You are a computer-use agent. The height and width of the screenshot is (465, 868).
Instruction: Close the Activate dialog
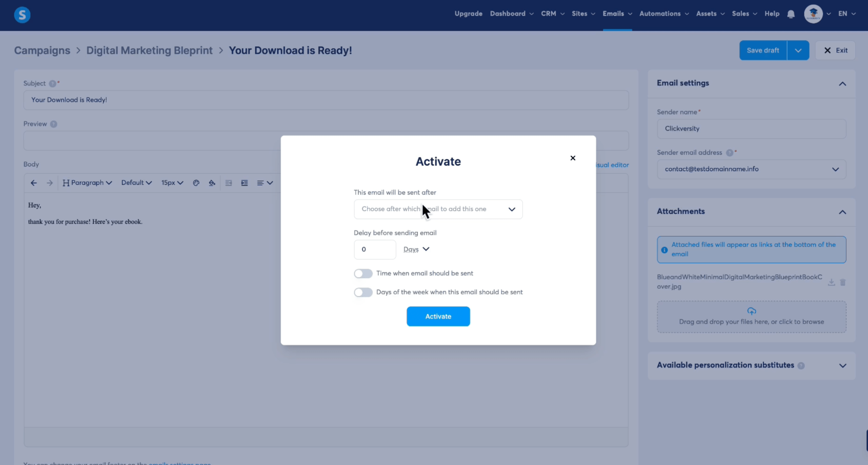point(572,158)
